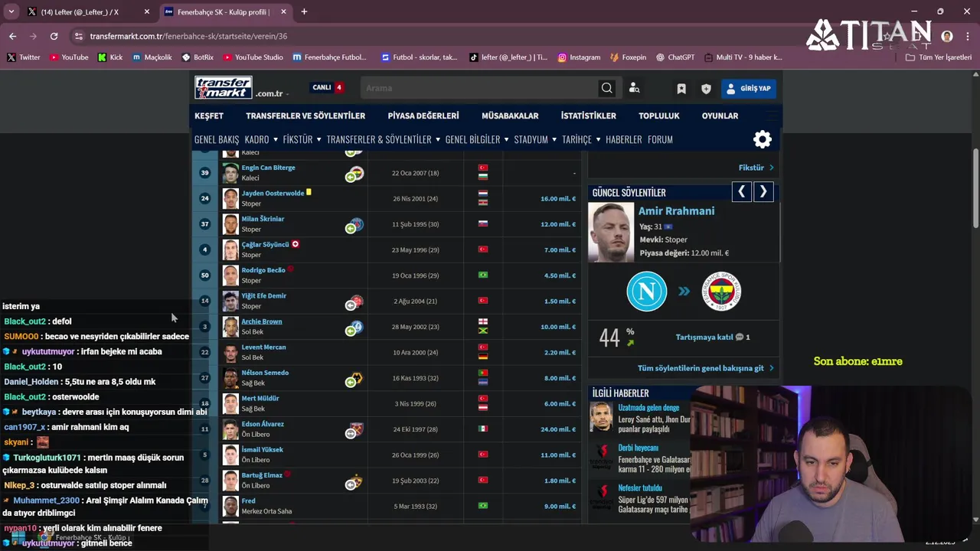Open Amir Rahmani player link
The width and height of the screenshot is (980, 551).
click(x=676, y=211)
